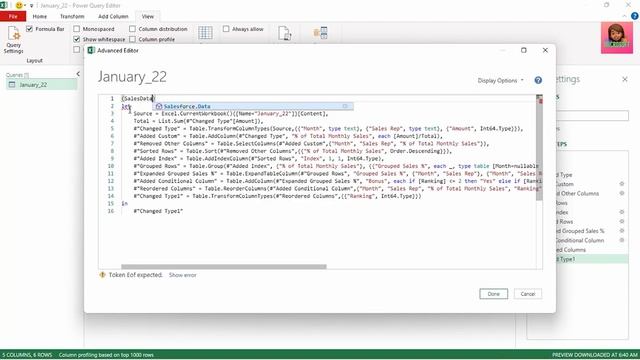
Task: Click the #"Sorted Rows" code line
Action: [293, 151]
